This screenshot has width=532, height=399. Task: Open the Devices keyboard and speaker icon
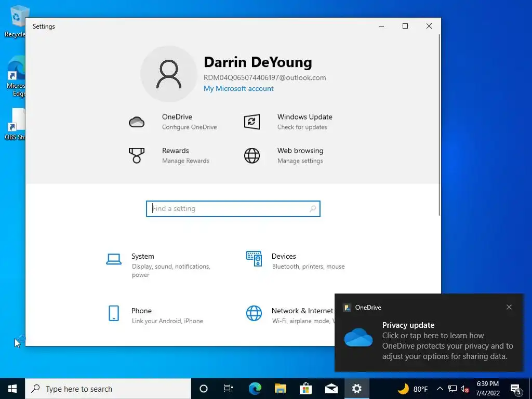(254, 259)
